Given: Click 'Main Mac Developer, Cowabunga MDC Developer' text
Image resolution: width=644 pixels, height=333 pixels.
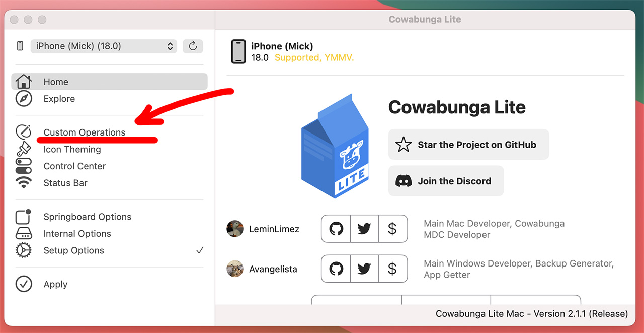Looking at the screenshot, I should click(494, 229).
